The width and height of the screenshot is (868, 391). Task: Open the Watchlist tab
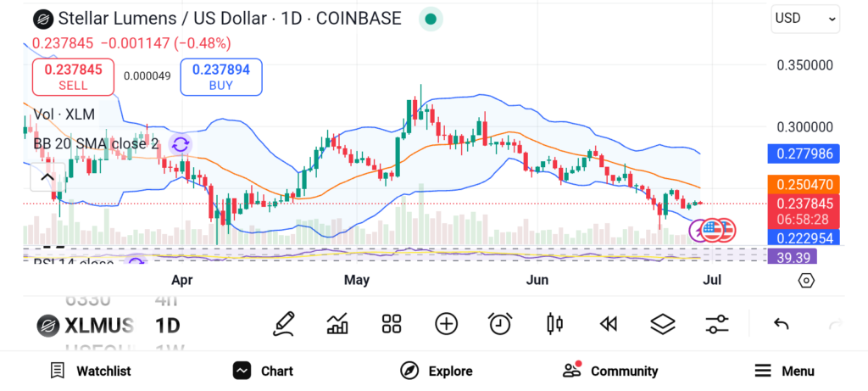(x=90, y=371)
